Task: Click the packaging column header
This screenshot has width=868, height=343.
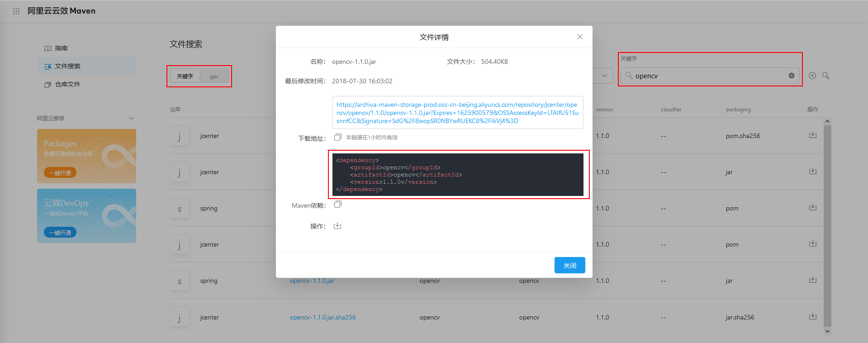Action: point(738,110)
